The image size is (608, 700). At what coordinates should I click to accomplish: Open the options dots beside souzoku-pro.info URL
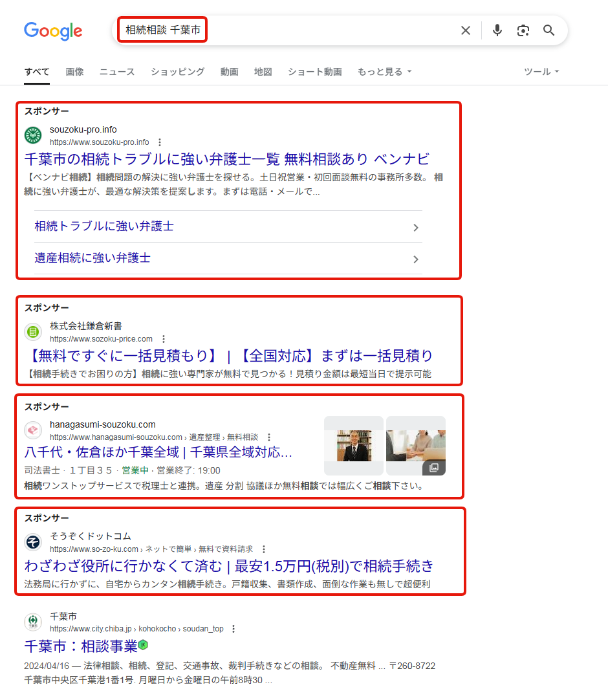click(160, 142)
